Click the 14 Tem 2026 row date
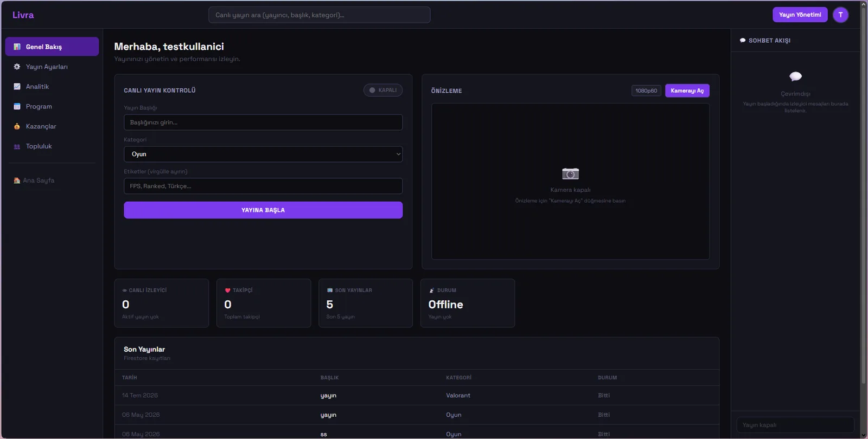 coord(140,396)
